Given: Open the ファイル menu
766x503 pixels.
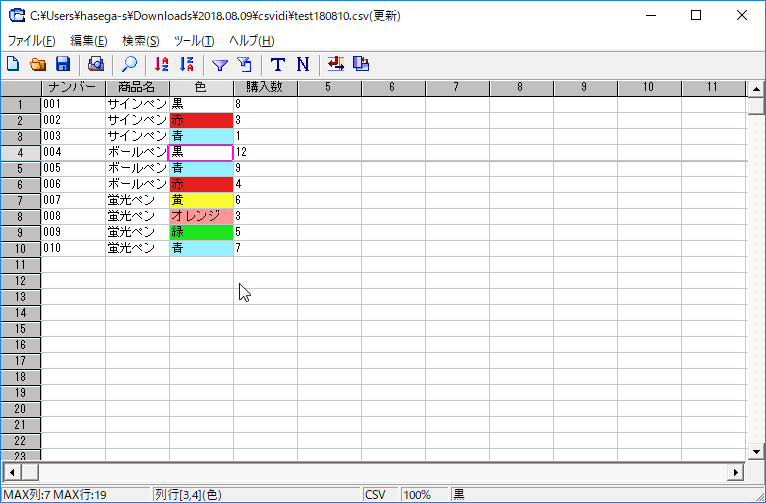Looking at the screenshot, I should 31,41.
